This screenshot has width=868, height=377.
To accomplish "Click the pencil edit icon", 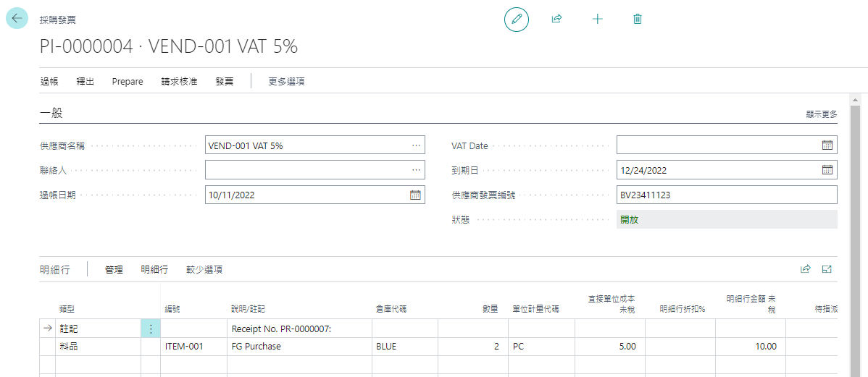I will tap(517, 19).
